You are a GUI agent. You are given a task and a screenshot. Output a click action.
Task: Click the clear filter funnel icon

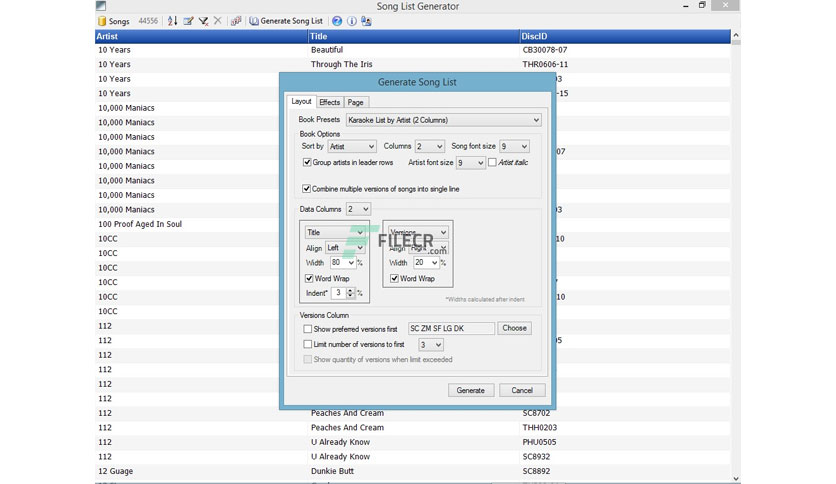203,21
